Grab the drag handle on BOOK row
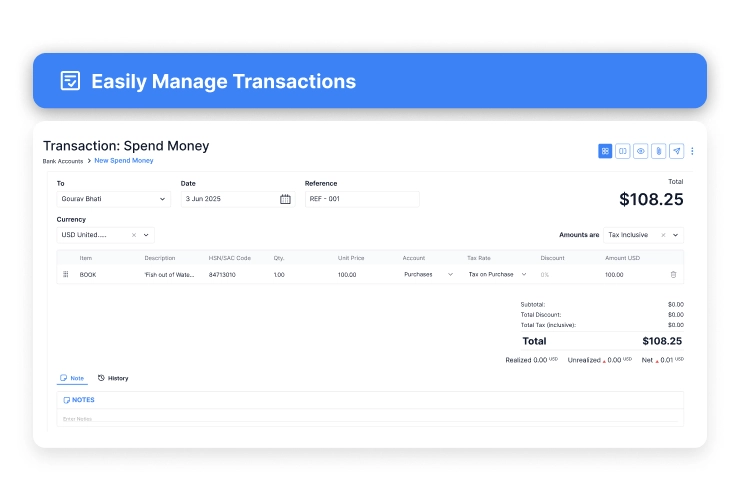 pos(66,274)
